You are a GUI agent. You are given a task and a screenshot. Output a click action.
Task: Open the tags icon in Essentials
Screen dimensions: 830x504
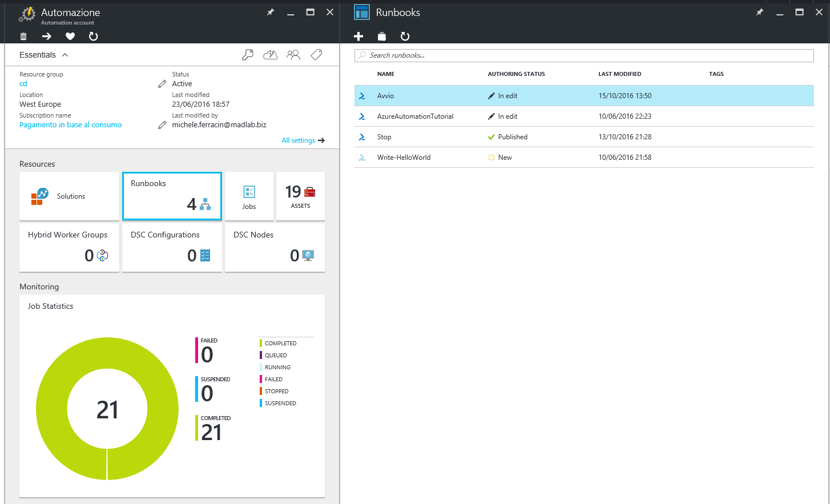point(316,55)
